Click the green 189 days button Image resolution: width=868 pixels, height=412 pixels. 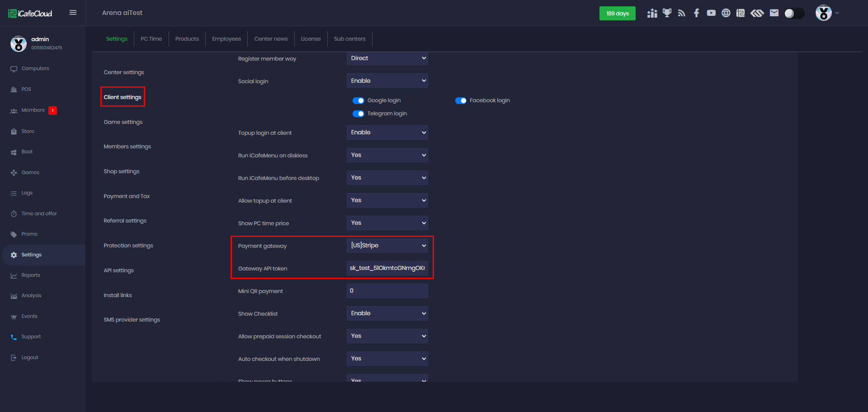click(x=617, y=14)
